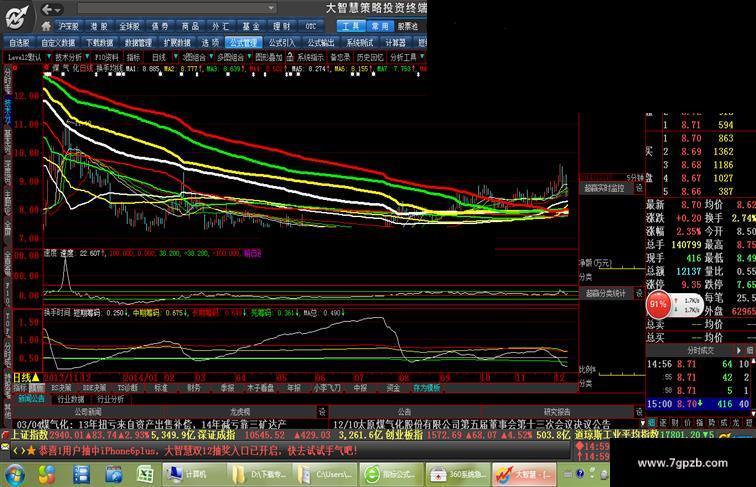Select the 沪深股 market tab

pos(68,26)
